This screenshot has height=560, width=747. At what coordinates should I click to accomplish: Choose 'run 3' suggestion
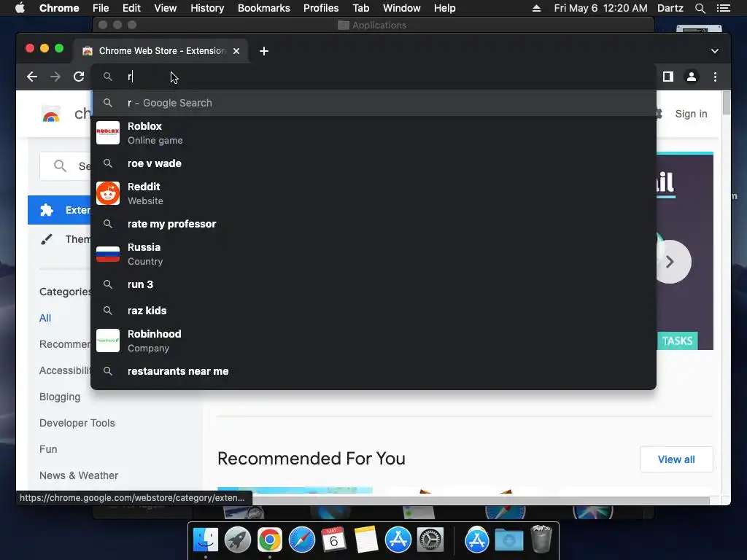click(373, 284)
